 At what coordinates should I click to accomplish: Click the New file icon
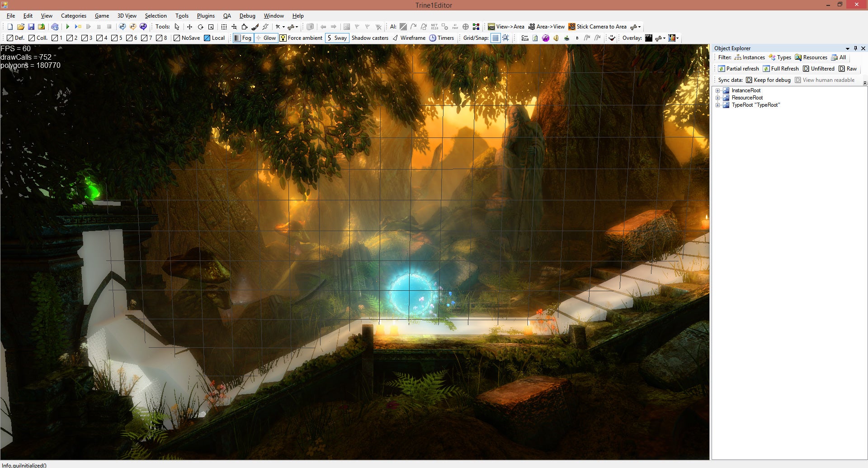click(10, 27)
